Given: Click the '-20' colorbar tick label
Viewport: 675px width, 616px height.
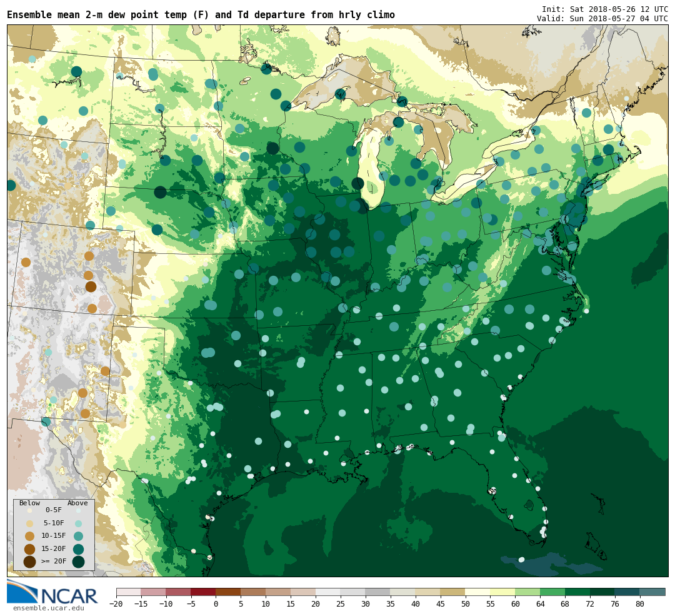Looking at the screenshot, I should pos(116,604).
